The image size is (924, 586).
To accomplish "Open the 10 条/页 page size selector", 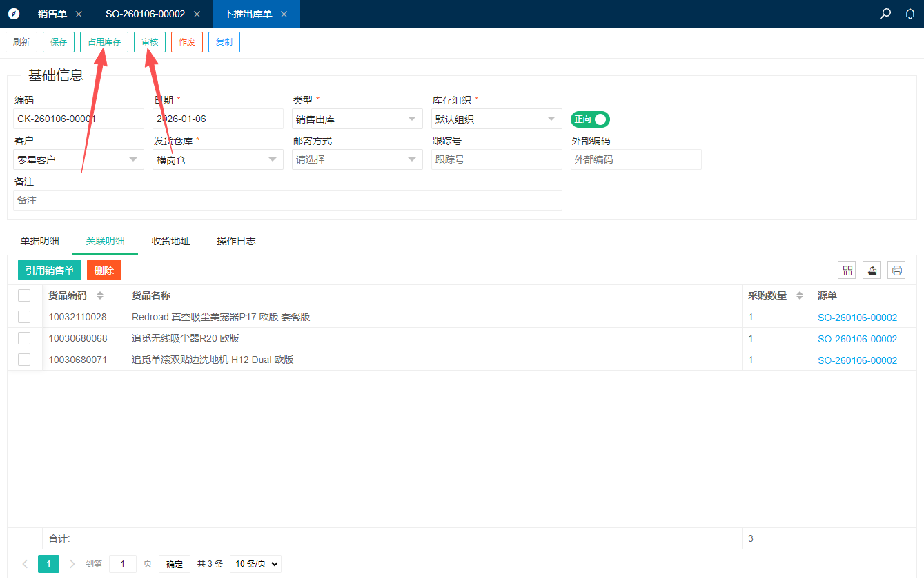I will click(255, 564).
